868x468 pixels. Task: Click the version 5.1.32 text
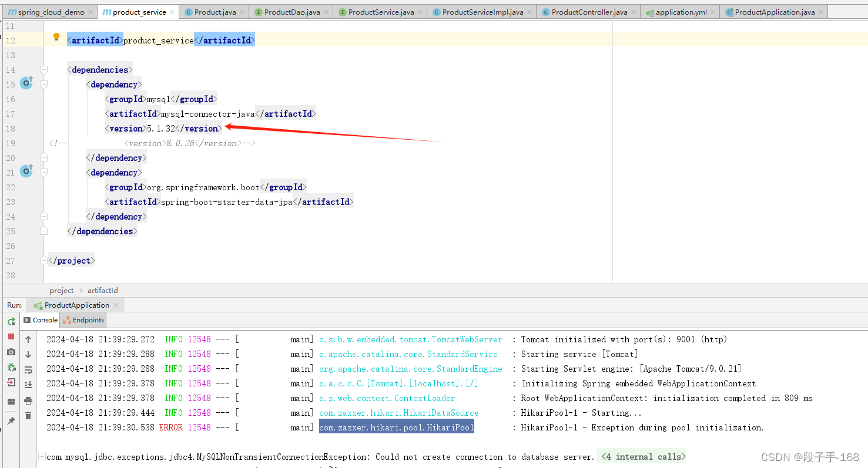(161, 128)
